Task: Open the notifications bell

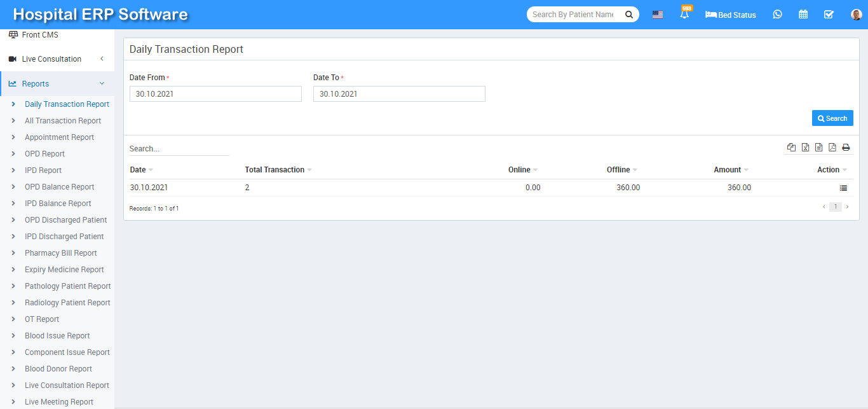Action: pos(684,15)
